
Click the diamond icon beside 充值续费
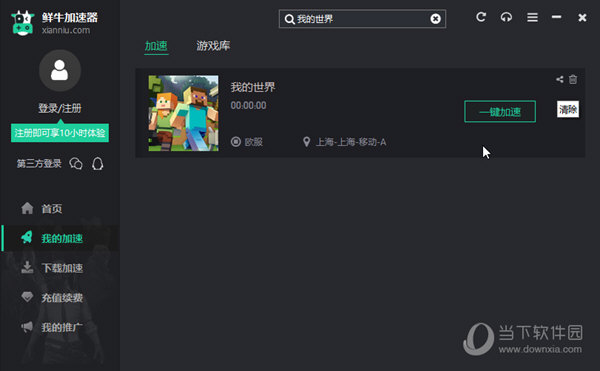tap(27, 297)
